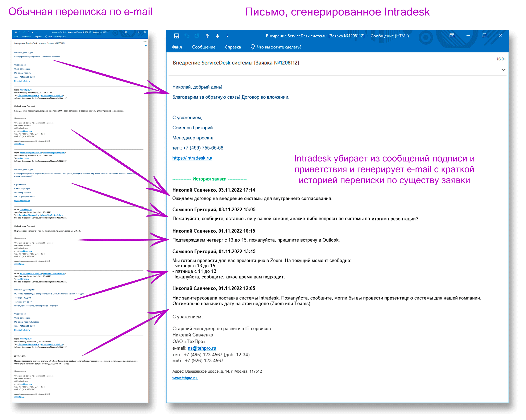Click the left window title bar text
Screen dimensions: 526x420
click(80, 32)
